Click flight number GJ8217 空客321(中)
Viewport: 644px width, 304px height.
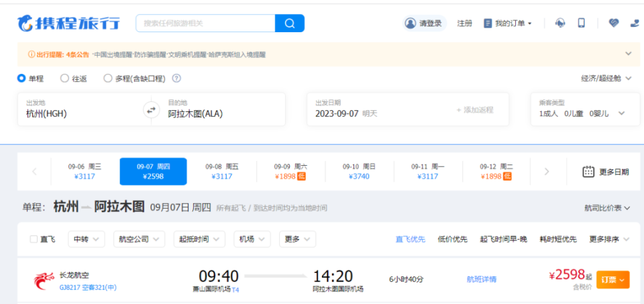click(x=89, y=288)
